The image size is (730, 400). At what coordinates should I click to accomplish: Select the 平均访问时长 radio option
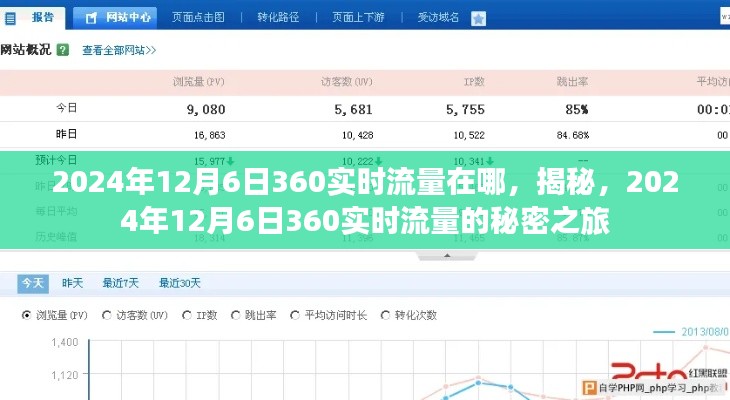coord(295,314)
